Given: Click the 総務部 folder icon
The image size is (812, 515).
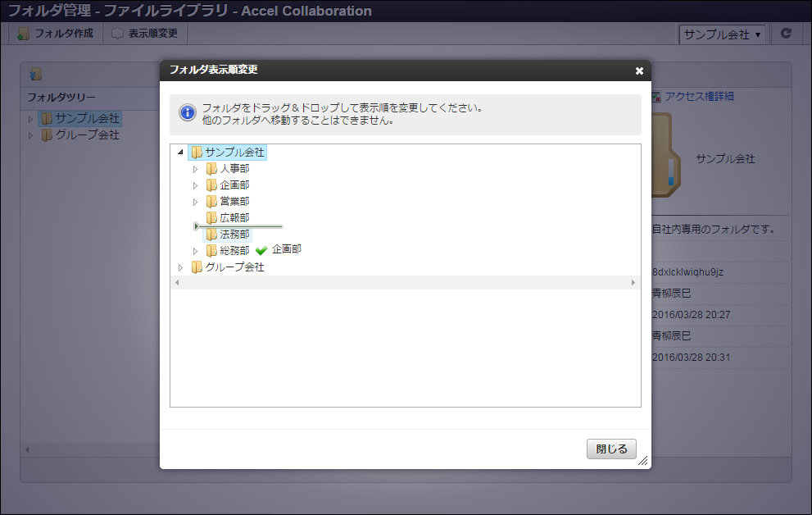Looking at the screenshot, I should [211, 251].
